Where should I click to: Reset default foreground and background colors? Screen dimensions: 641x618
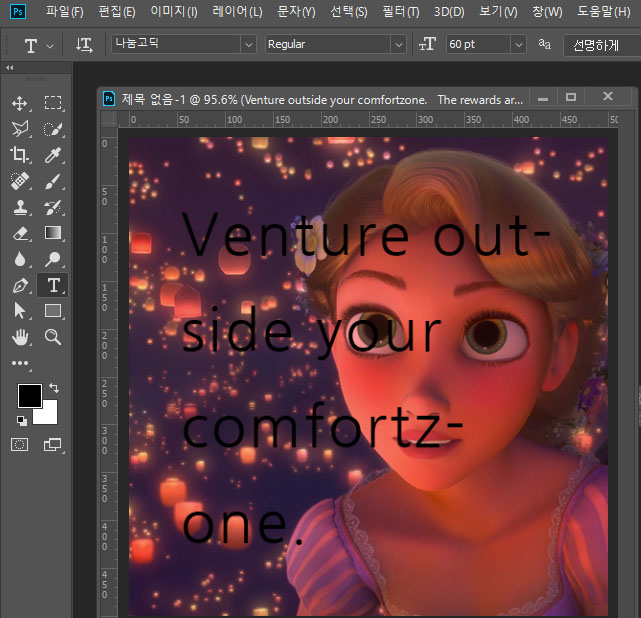click(22, 420)
